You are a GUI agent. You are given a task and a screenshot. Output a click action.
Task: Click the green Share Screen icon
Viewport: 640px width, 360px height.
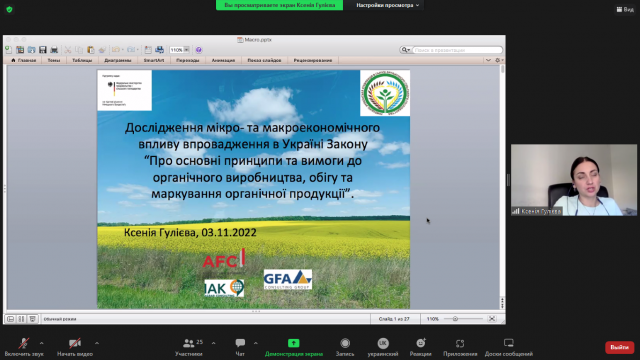tap(293, 343)
